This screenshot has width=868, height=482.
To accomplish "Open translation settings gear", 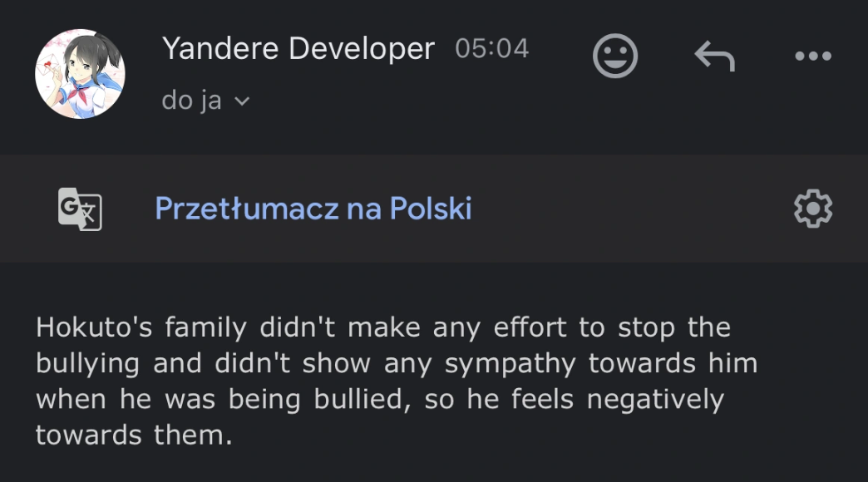I will pos(812,208).
